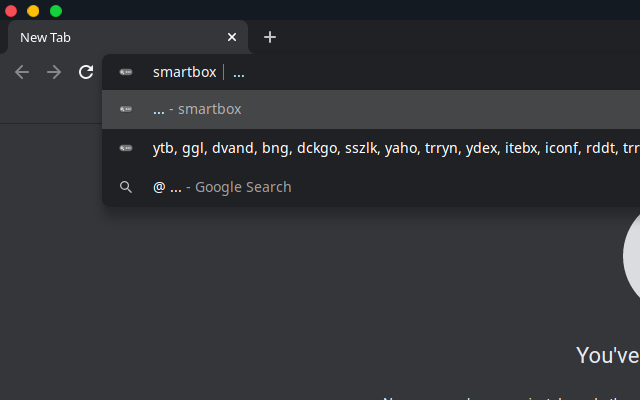
Task: Click the icon beside "... - smartbox" suggestion
Action: click(x=126, y=109)
